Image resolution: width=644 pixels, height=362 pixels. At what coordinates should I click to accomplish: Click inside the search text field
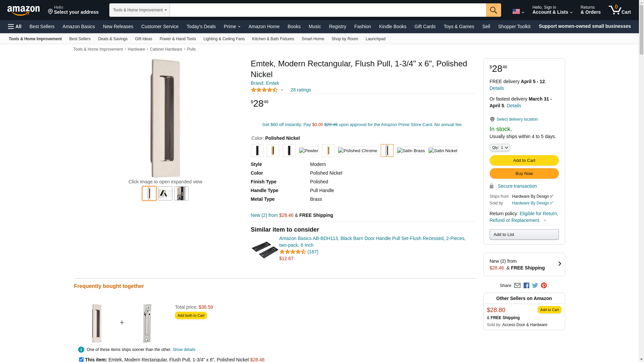(x=328, y=10)
